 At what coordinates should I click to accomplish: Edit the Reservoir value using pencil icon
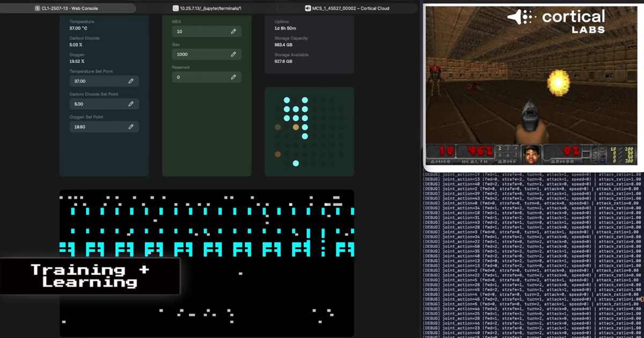click(x=233, y=77)
